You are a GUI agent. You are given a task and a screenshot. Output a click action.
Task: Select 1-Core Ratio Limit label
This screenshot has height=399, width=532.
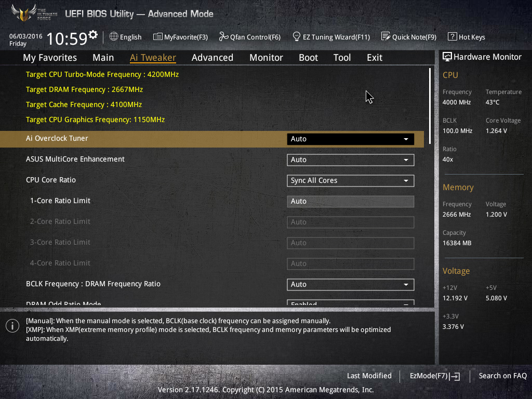(60, 201)
